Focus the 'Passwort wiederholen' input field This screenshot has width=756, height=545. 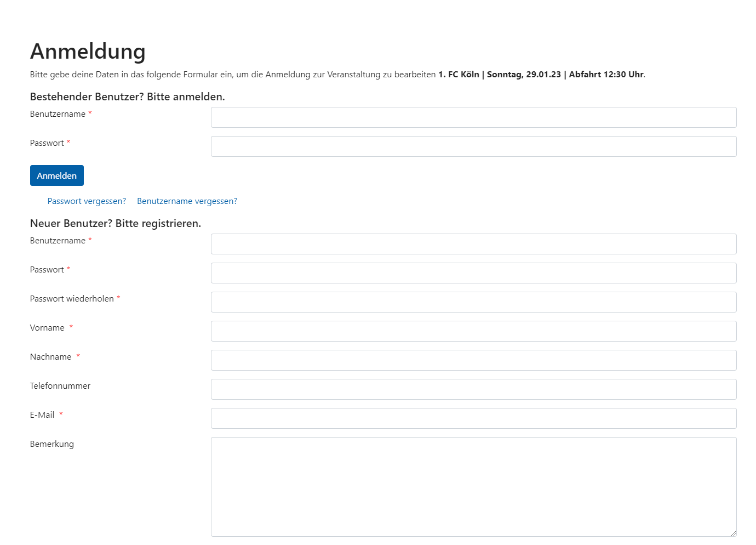tap(473, 302)
